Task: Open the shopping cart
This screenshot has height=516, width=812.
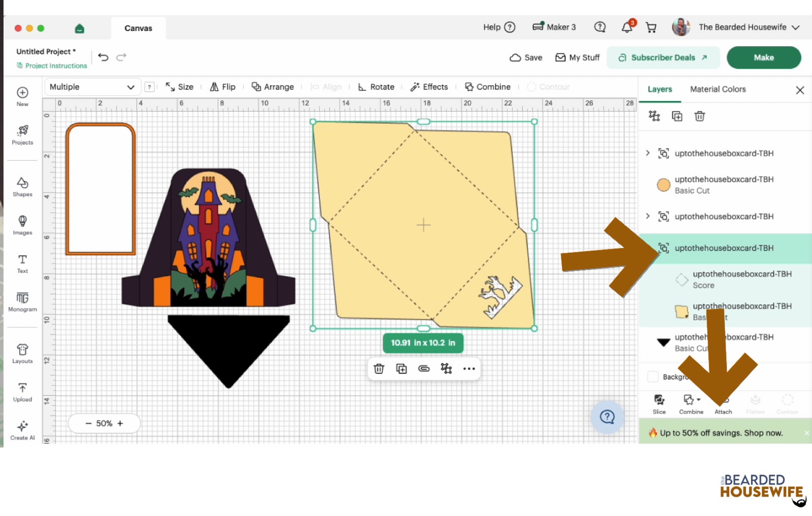Action: [651, 27]
